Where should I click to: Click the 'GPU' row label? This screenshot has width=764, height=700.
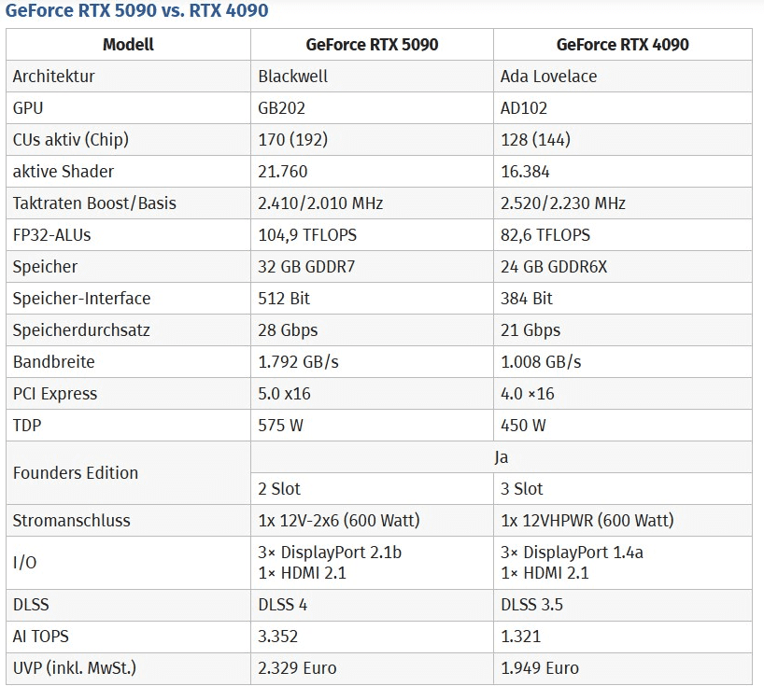(28, 107)
